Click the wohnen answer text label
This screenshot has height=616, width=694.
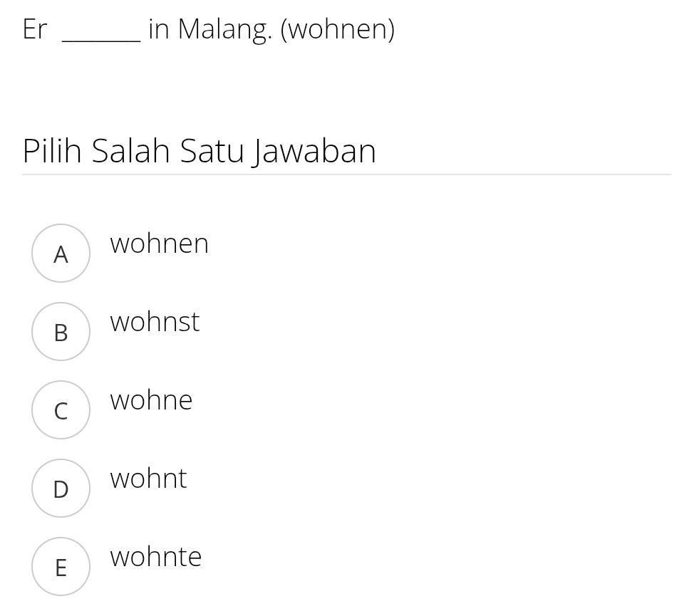tap(159, 244)
